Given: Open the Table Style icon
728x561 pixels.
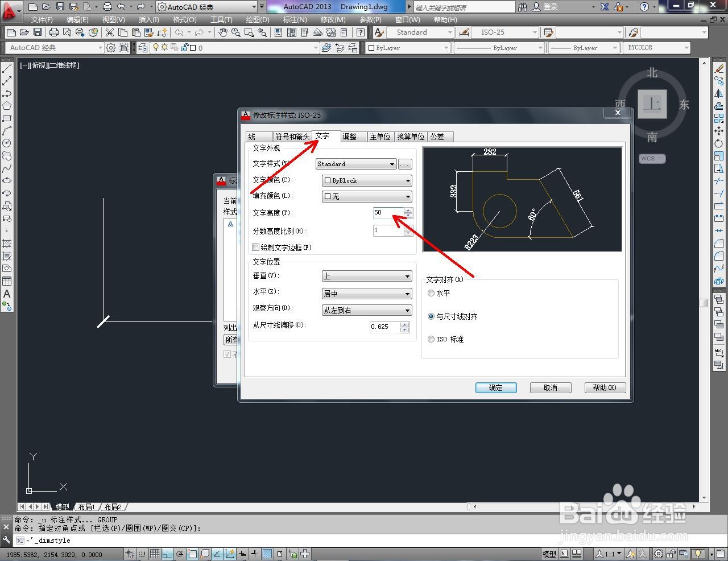Looking at the screenshot, I should (548, 32).
